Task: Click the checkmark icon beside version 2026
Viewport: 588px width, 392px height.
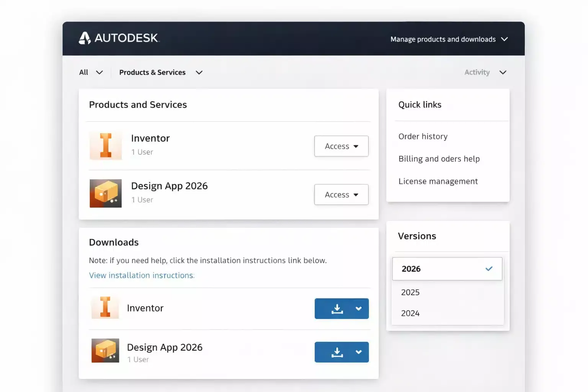Action: coord(489,269)
